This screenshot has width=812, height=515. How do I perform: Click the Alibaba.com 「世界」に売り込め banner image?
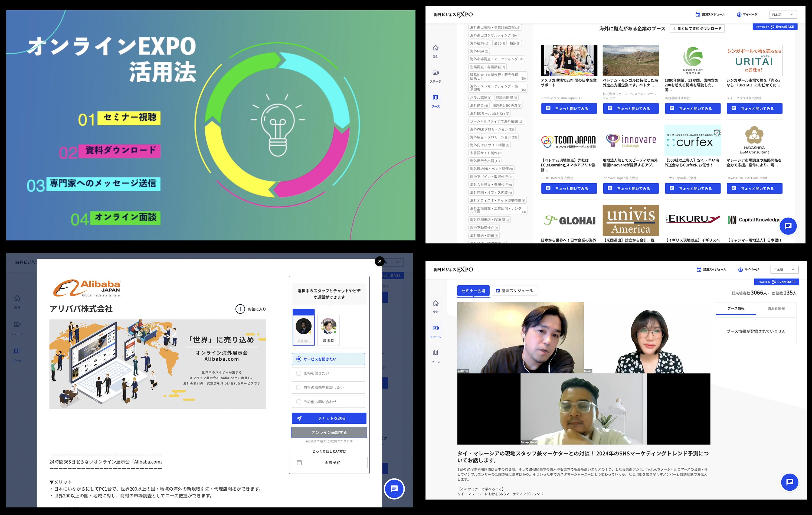pyautogui.click(x=158, y=364)
